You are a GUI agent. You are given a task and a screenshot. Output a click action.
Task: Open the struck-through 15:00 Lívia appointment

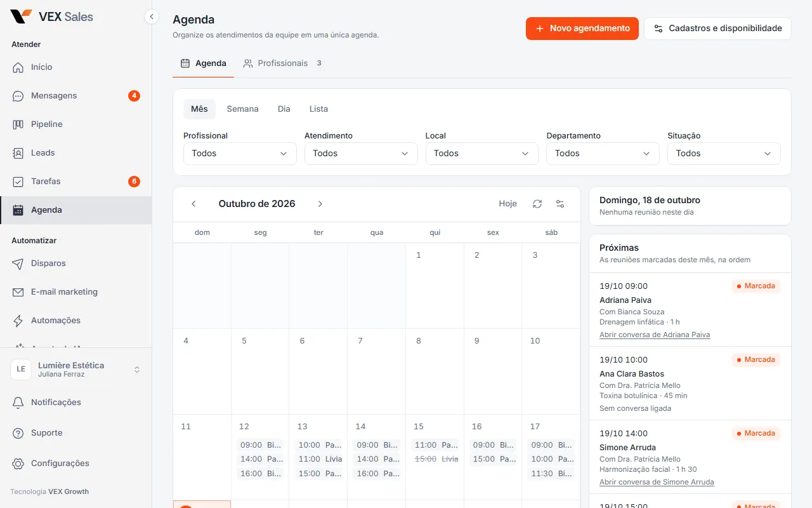[x=436, y=459]
